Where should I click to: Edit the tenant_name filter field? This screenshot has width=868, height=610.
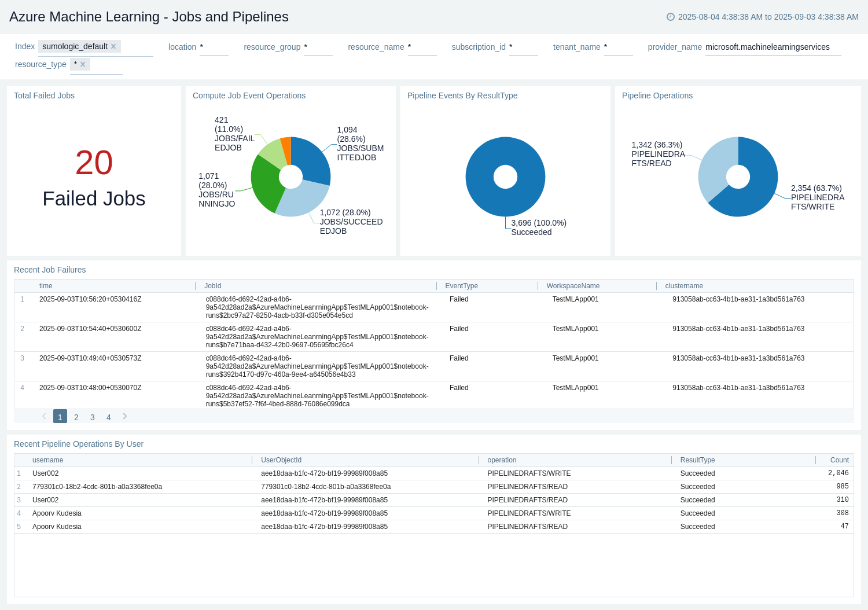pyautogui.click(x=619, y=47)
